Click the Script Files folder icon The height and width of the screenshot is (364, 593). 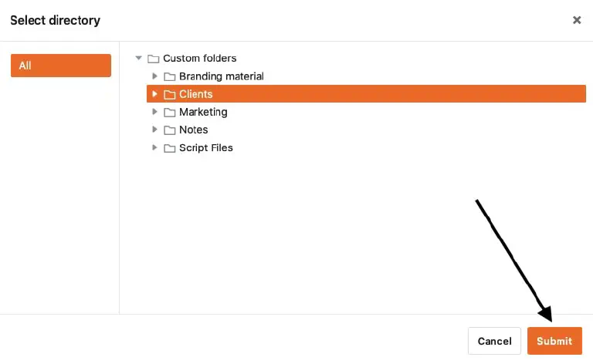tap(169, 148)
